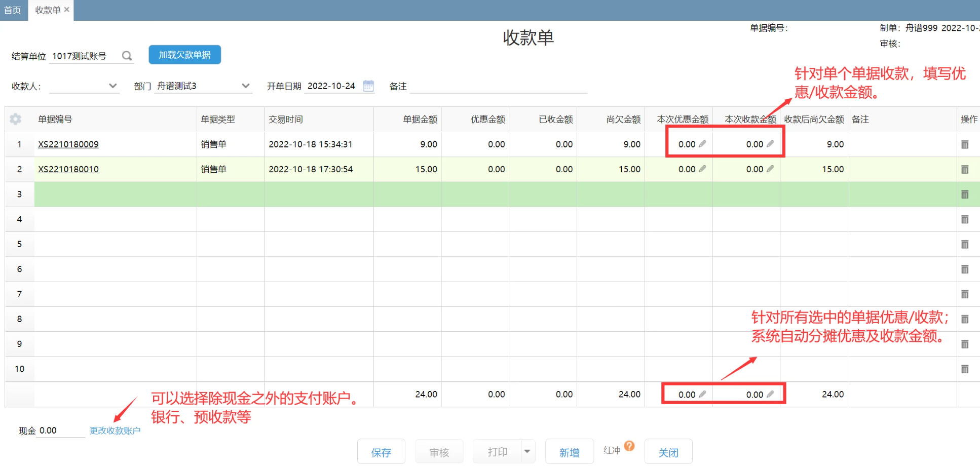
Task: Select the 收款单 tab
Action: tap(48, 10)
